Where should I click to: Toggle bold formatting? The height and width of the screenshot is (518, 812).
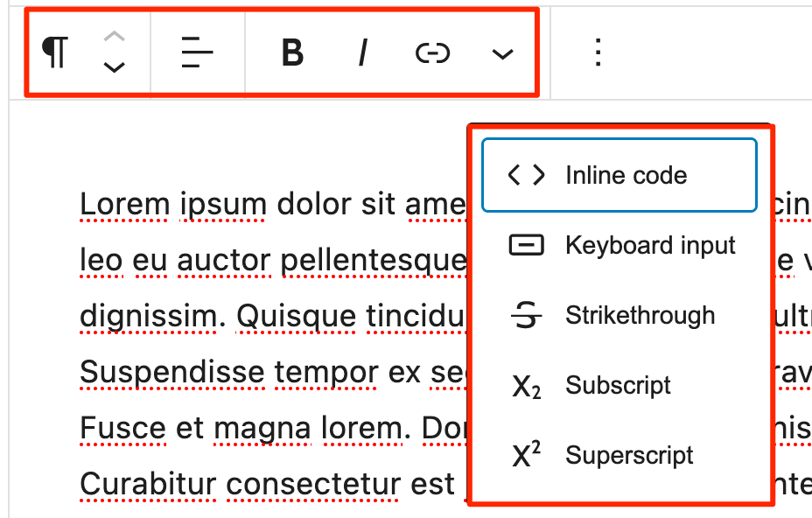[291, 52]
